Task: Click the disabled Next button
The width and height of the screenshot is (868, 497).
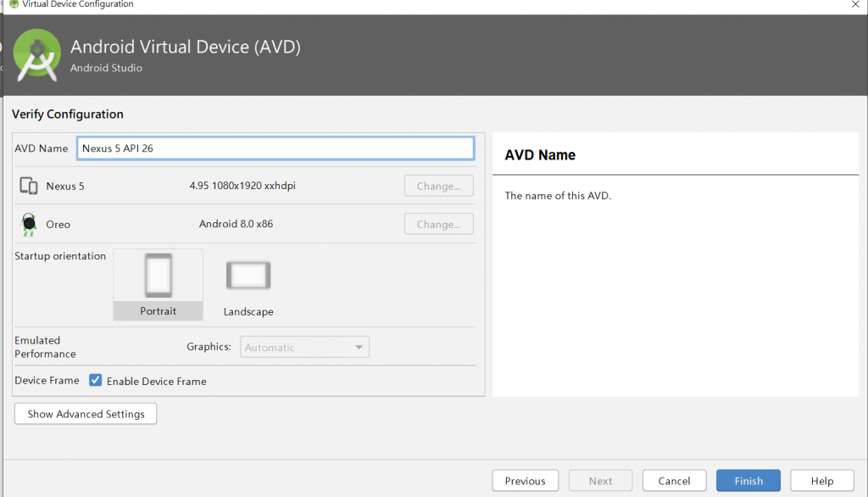Action: [601, 481]
